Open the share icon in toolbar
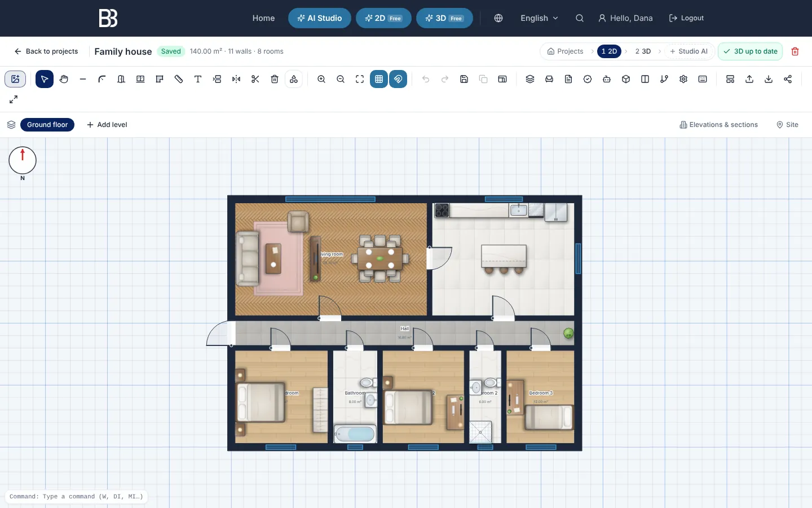The image size is (812, 508). 788,79
